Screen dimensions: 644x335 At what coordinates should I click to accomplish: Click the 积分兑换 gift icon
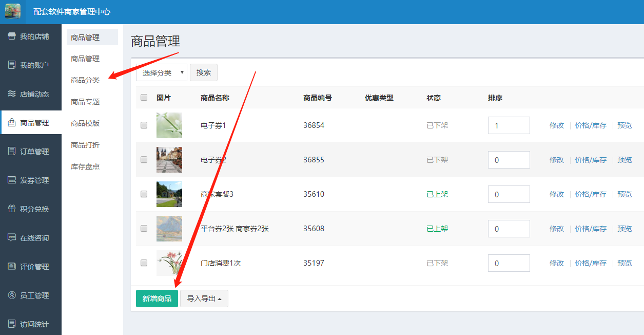(12, 209)
